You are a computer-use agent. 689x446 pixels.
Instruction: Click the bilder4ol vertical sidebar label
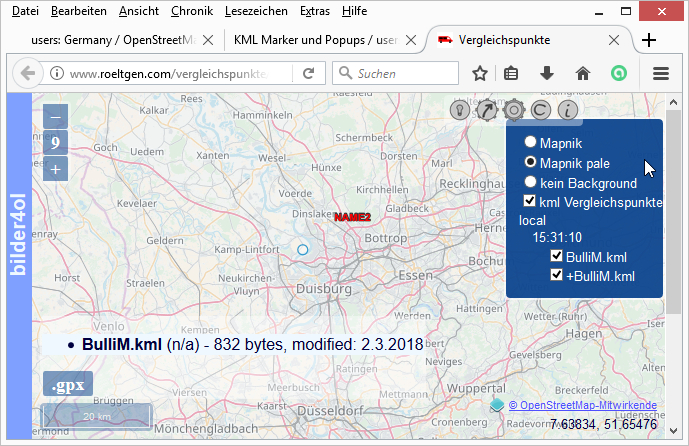18,235
